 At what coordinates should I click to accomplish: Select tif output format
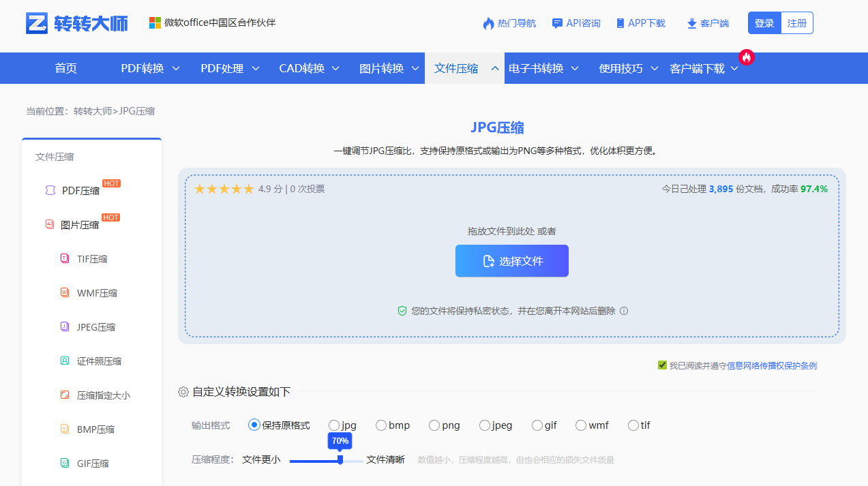633,425
